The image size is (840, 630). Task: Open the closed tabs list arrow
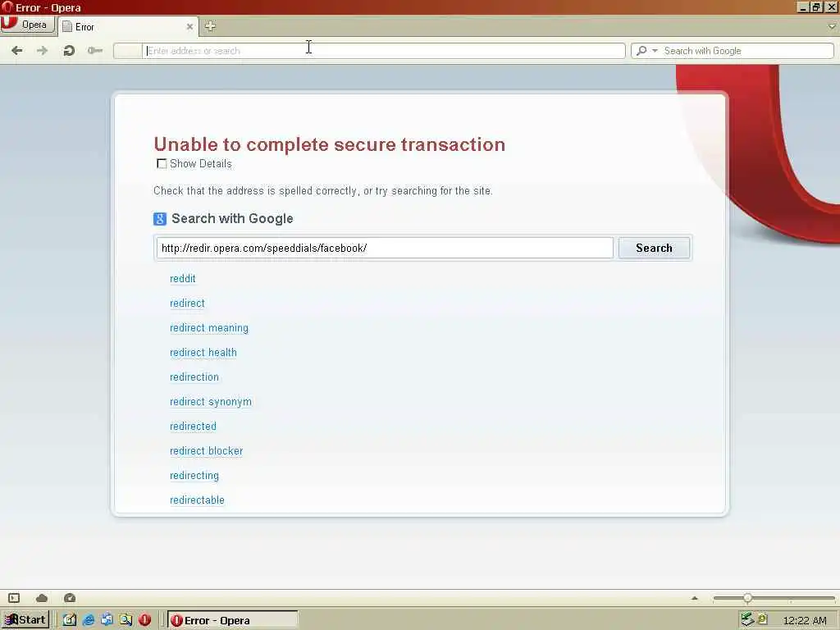click(x=832, y=25)
